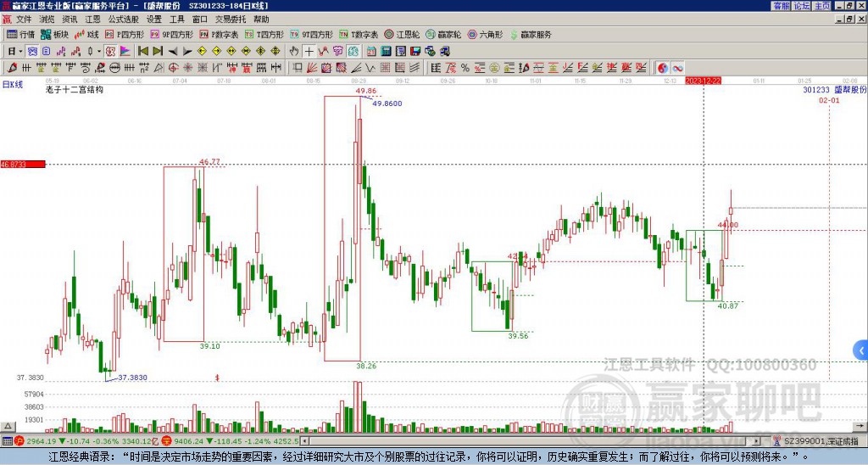Click the black left arrow icon

(173, 52)
